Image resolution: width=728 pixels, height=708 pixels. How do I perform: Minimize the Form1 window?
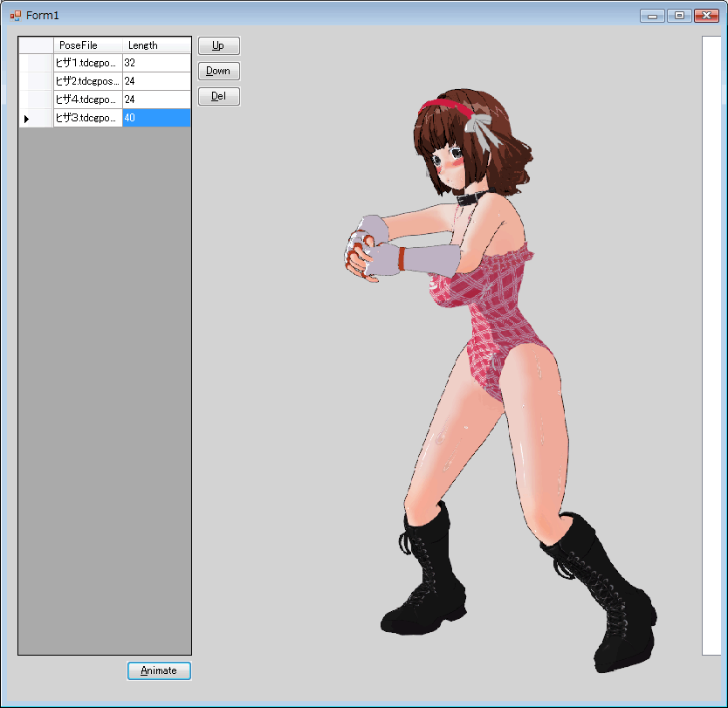pos(652,15)
